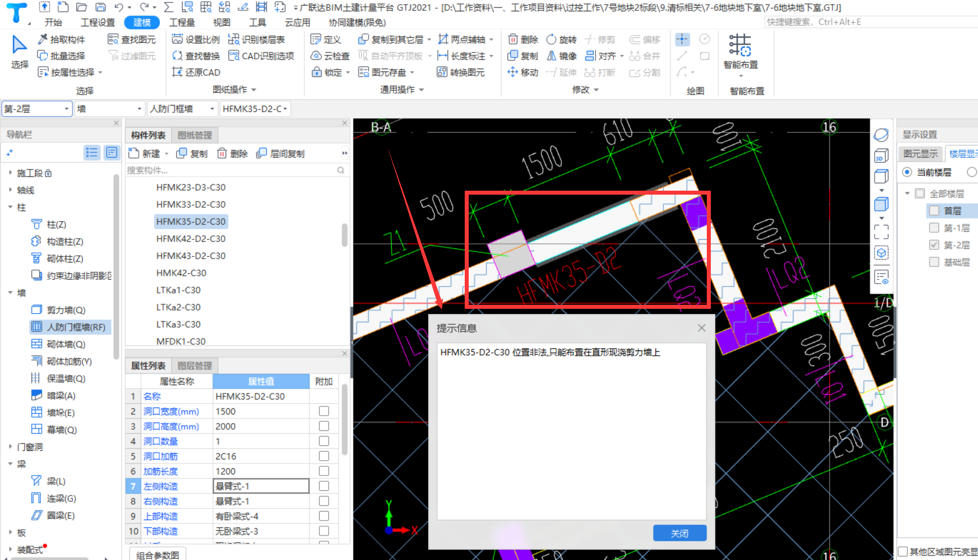The image size is (978, 560).
Task: Click the 图元显示 button
Action: (920, 154)
